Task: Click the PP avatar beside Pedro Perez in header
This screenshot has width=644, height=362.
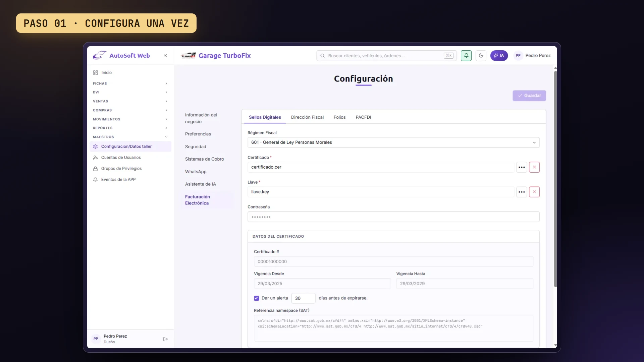Action: point(518,56)
